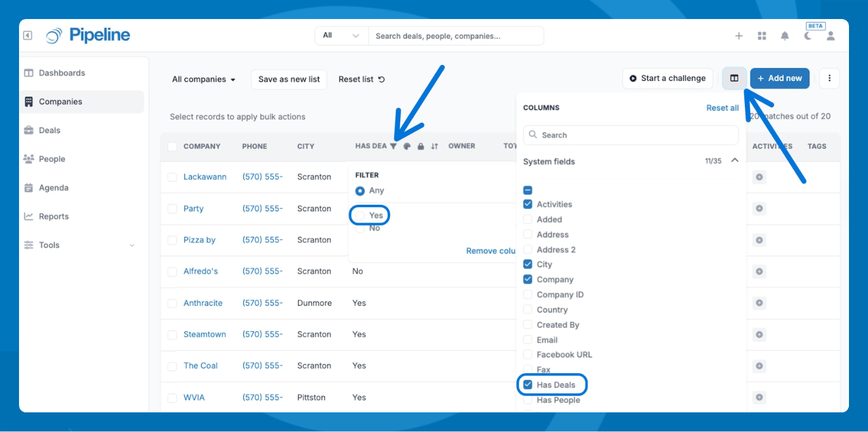Click the color palette icon in column header
This screenshot has width=868, height=432.
[407, 146]
